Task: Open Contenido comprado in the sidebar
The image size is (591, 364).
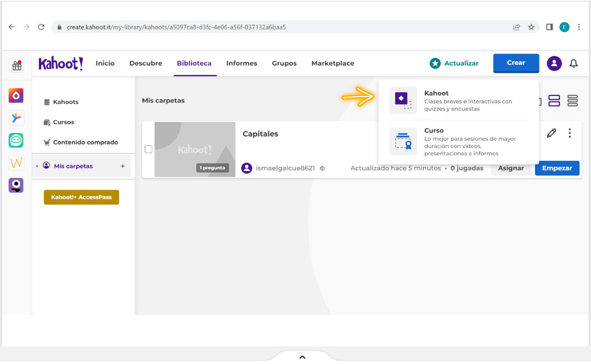Action: [85, 142]
